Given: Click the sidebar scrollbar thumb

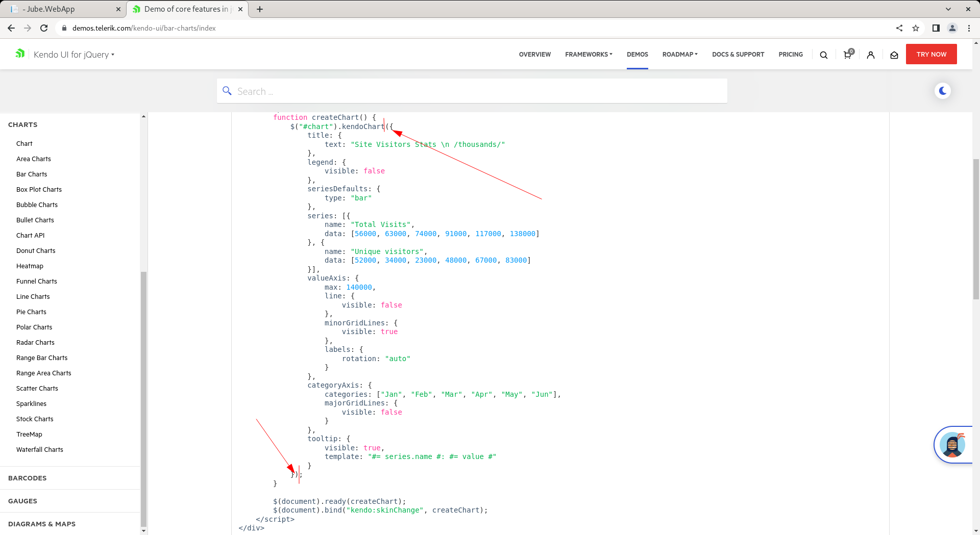Looking at the screenshot, I should [143, 399].
